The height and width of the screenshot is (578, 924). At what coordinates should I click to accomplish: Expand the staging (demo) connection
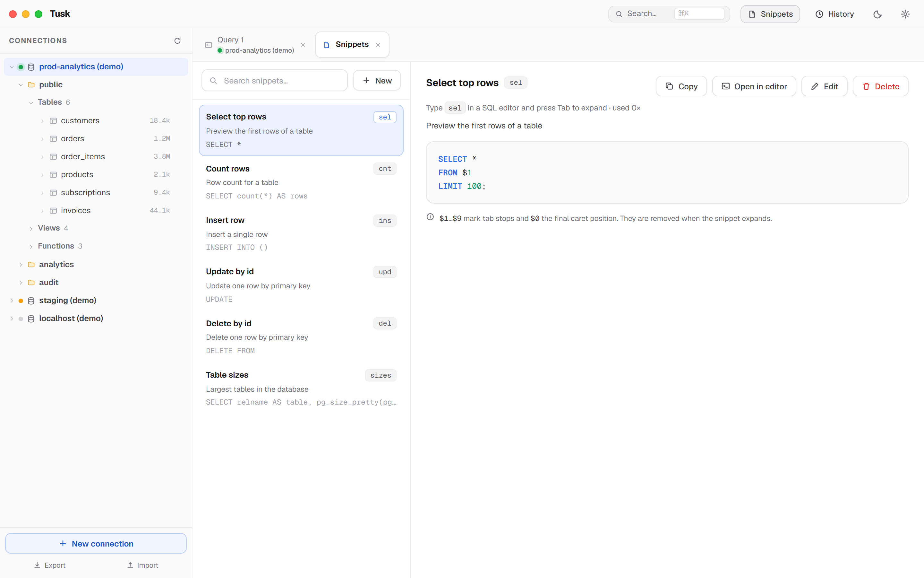[x=12, y=301]
